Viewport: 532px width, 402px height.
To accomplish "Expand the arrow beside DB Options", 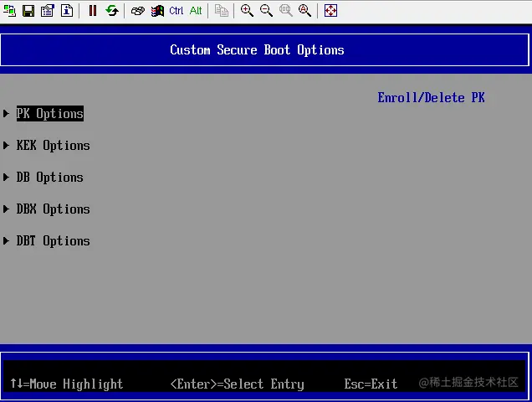I will coord(6,177).
